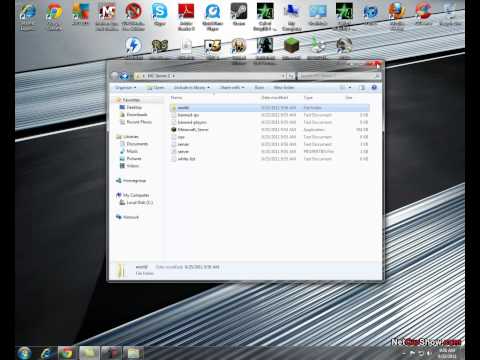480x360 pixels.
Task: Click the Explorer search field
Action: pyautogui.click(x=339, y=76)
